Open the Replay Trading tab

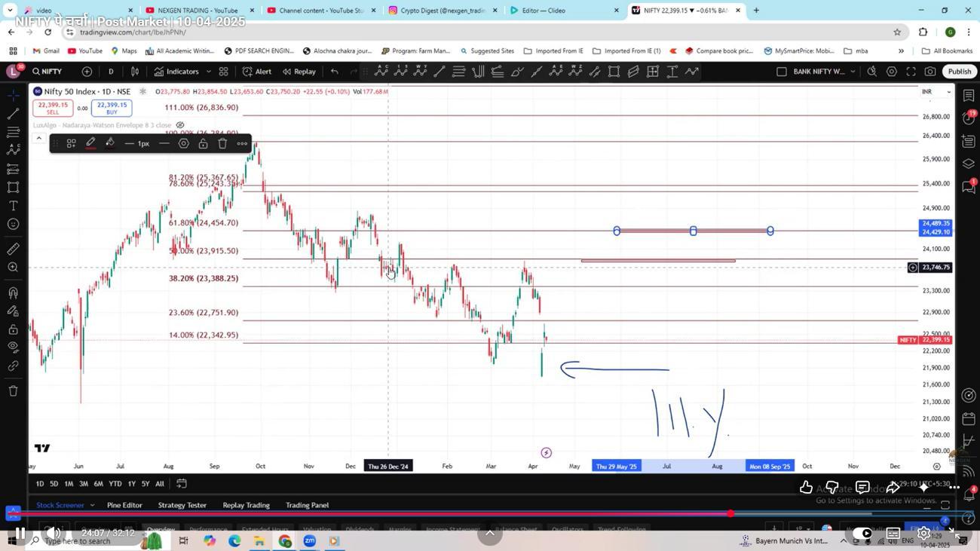click(x=246, y=505)
